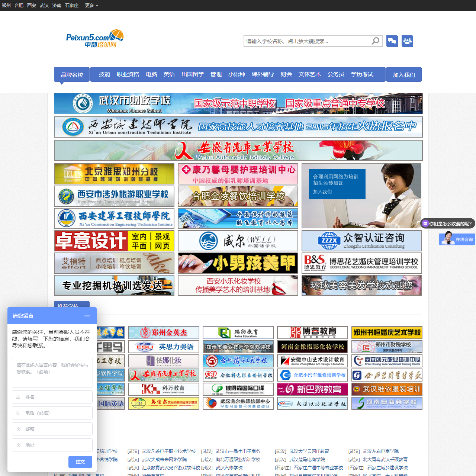Open the 博思花艺婚庆管理培训学校 ad
476x476 pixels.
[x=362, y=263]
